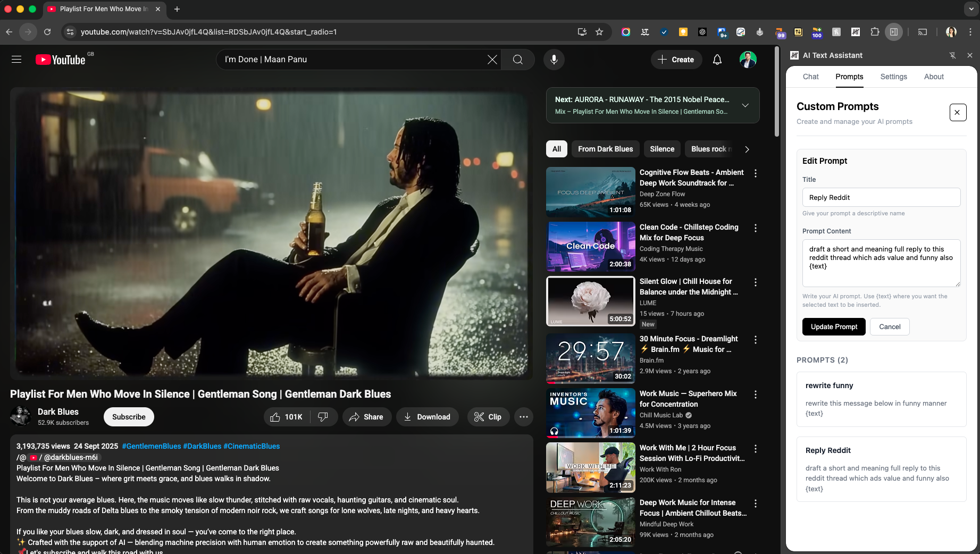This screenshot has height=554, width=980.
Task: Click the Update Prompt button
Action: [833, 326]
